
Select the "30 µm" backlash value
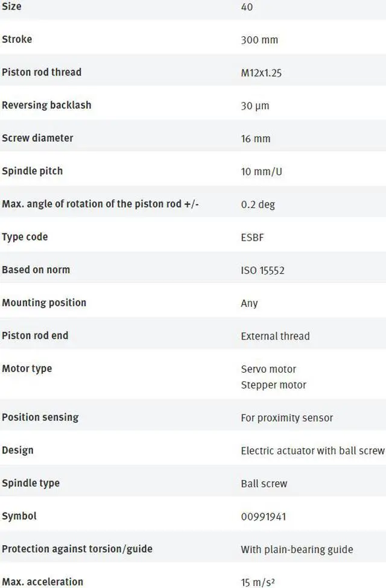(x=255, y=106)
